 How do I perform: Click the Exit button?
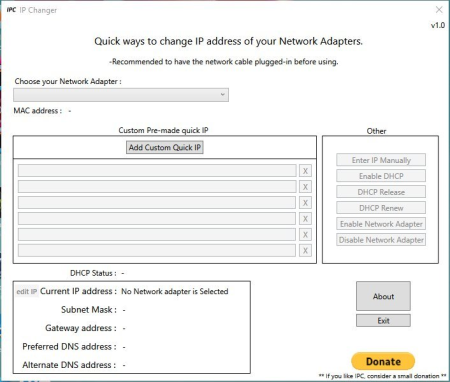(x=383, y=321)
